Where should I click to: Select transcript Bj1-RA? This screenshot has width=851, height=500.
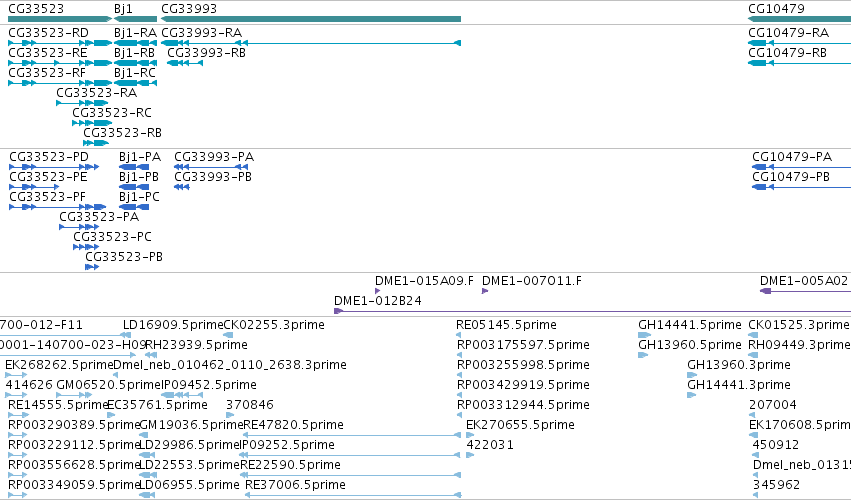(x=135, y=43)
